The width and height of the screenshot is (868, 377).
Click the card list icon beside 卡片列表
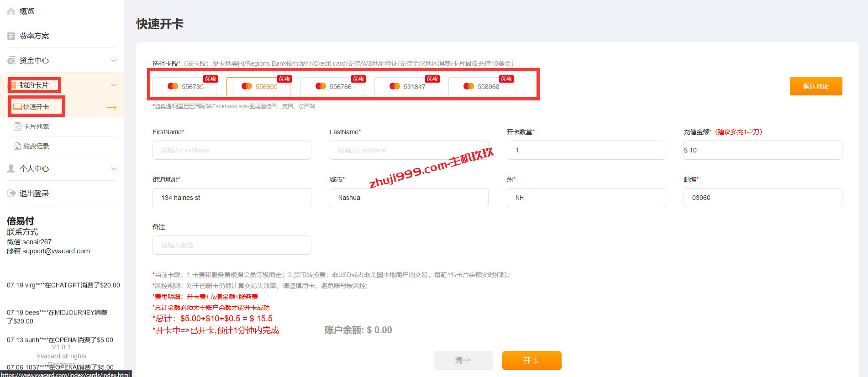point(17,126)
